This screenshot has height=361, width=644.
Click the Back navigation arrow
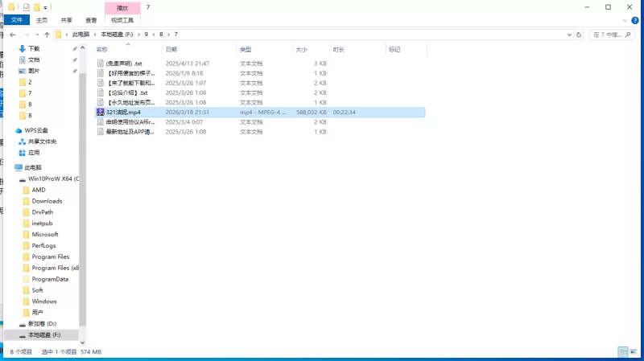pos(13,35)
